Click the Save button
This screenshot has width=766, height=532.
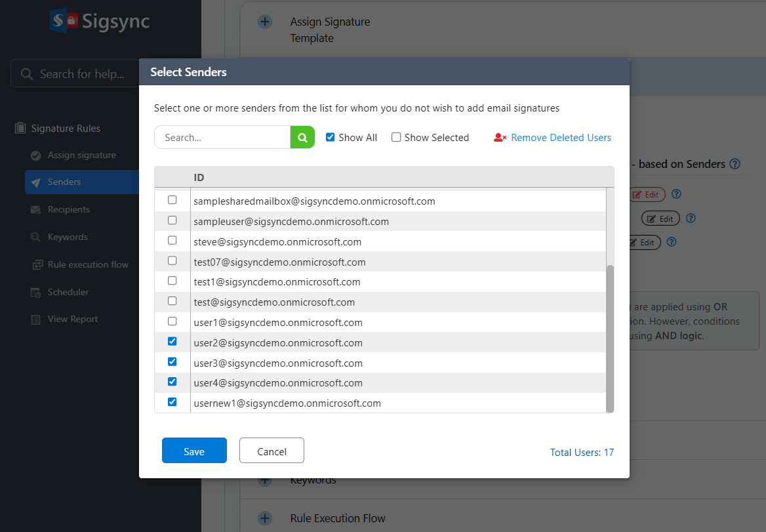[194, 451]
